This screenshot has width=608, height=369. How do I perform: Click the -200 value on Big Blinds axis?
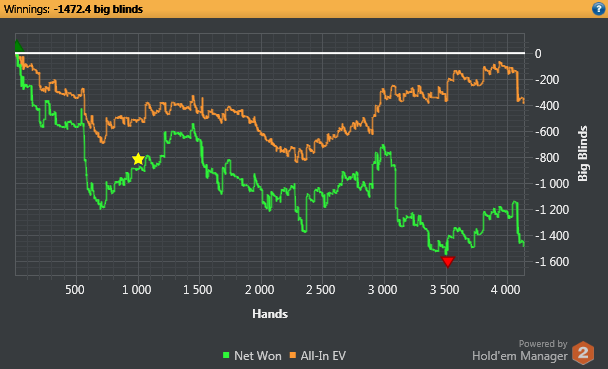tap(547, 80)
